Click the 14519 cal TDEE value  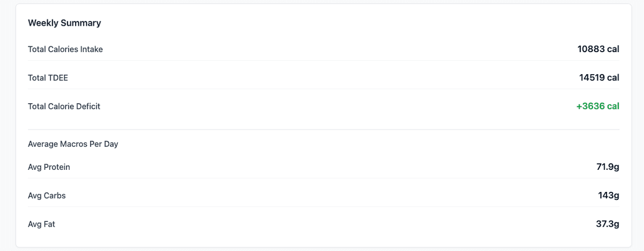pyautogui.click(x=599, y=77)
